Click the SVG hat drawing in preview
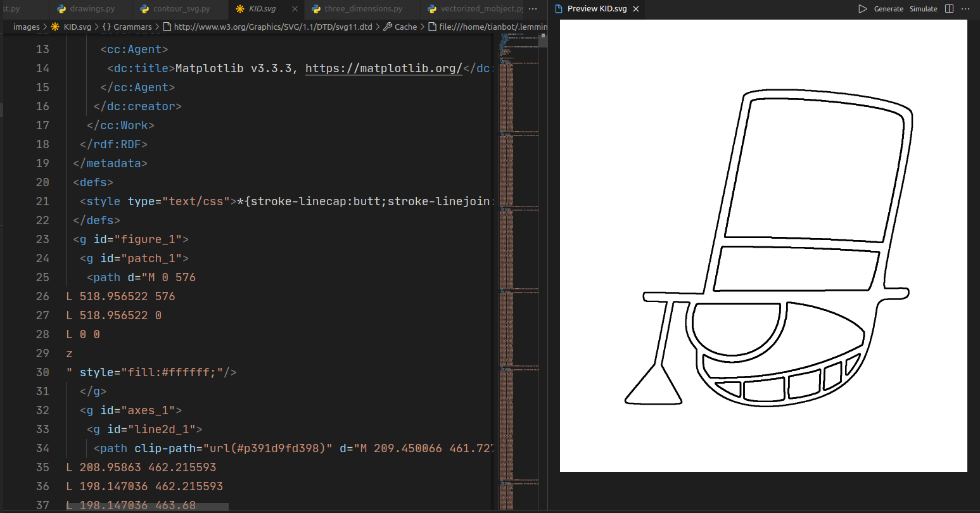The width and height of the screenshot is (980, 513). tap(768, 248)
